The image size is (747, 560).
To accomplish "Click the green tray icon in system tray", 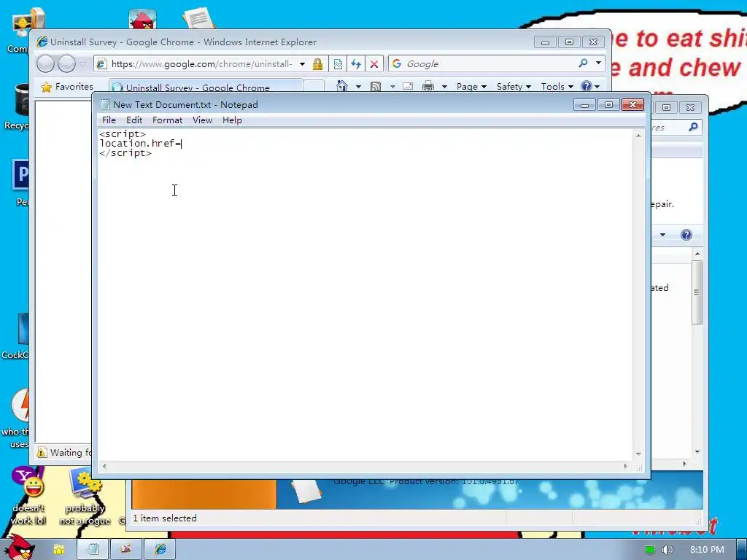I will (x=650, y=550).
